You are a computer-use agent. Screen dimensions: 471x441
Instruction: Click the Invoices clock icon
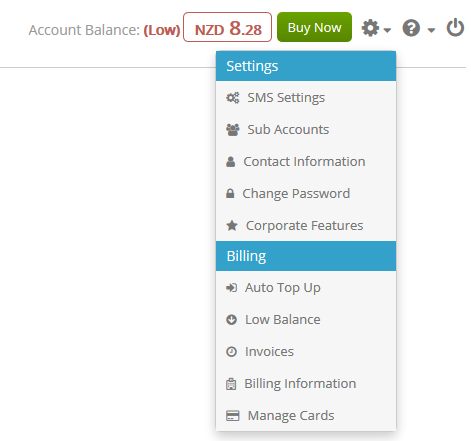(231, 352)
